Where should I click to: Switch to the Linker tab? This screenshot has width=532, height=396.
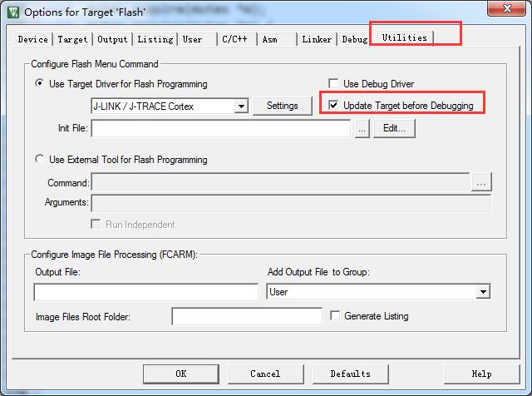(317, 39)
